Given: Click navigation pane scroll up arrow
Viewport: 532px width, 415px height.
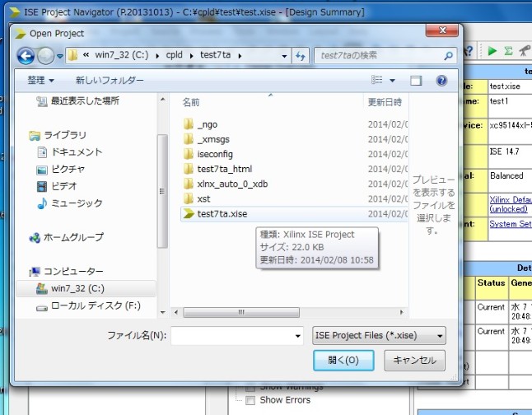Looking at the screenshot, I should click(163, 100).
